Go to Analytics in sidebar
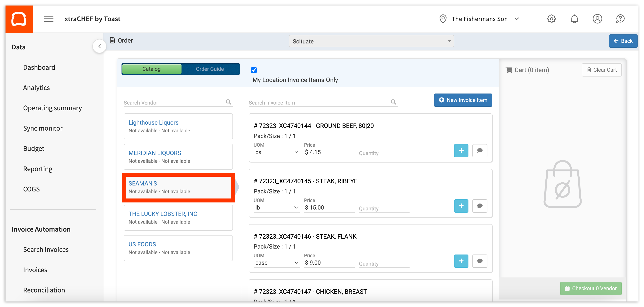The width and height of the screenshot is (644, 307). pos(36,88)
